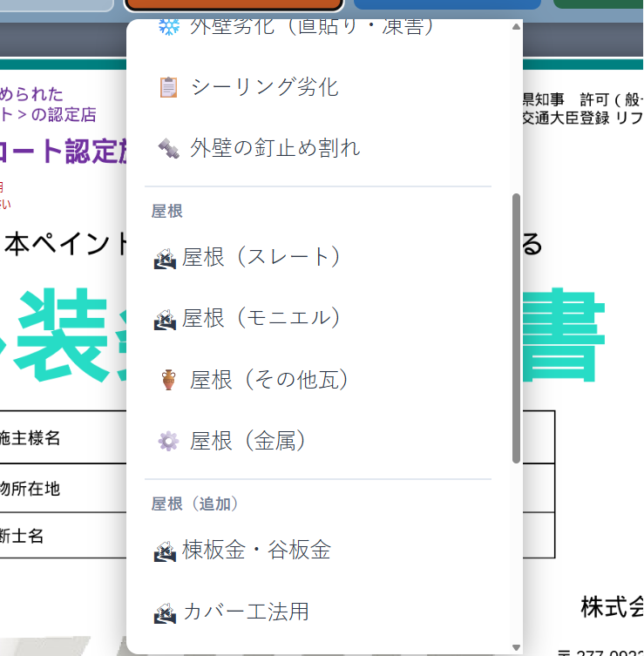Click 屋根 group header label

point(167,212)
